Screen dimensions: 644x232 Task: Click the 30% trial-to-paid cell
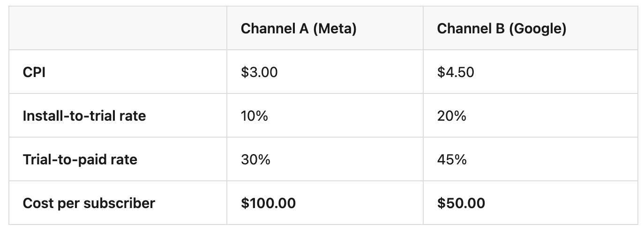[x=255, y=159]
